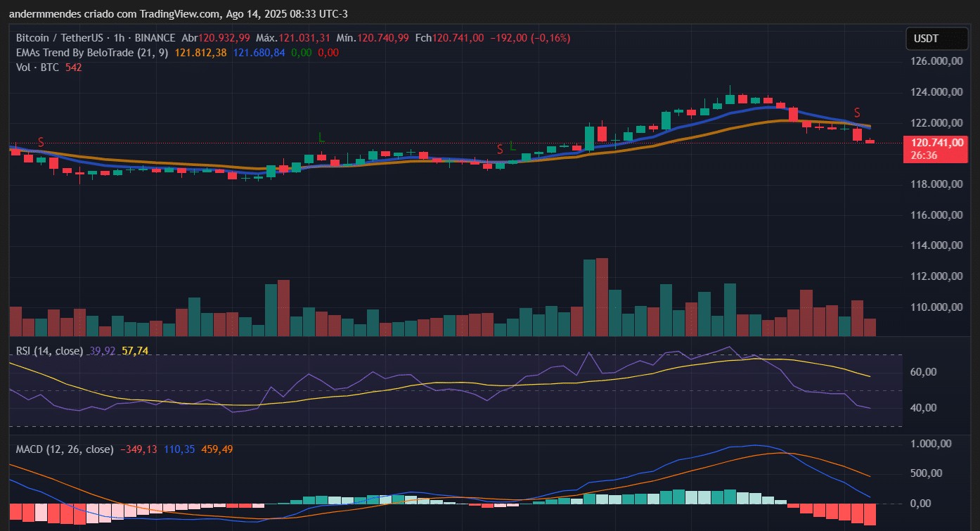Click the 114.000,00 price axis label
980x531 pixels.
(936, 245)
